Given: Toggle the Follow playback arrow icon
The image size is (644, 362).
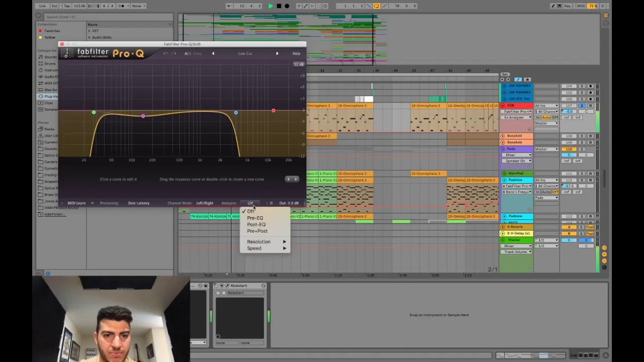Looking at the screenshot, I should point(229,6).
